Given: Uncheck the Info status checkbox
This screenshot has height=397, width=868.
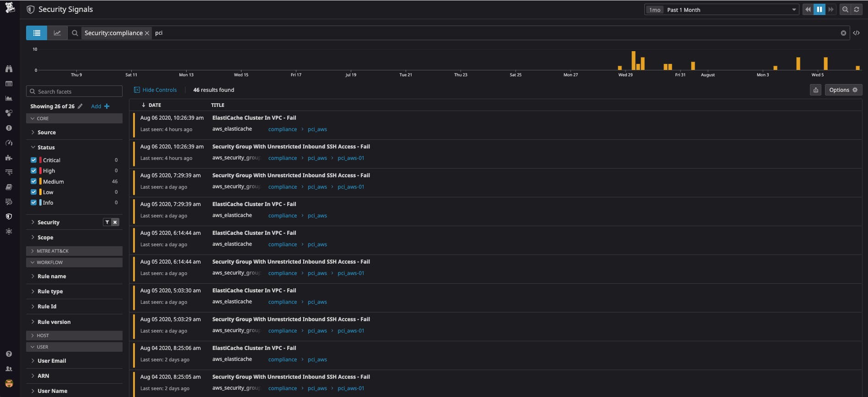Looking at the screenshot, I should point(33,202).
